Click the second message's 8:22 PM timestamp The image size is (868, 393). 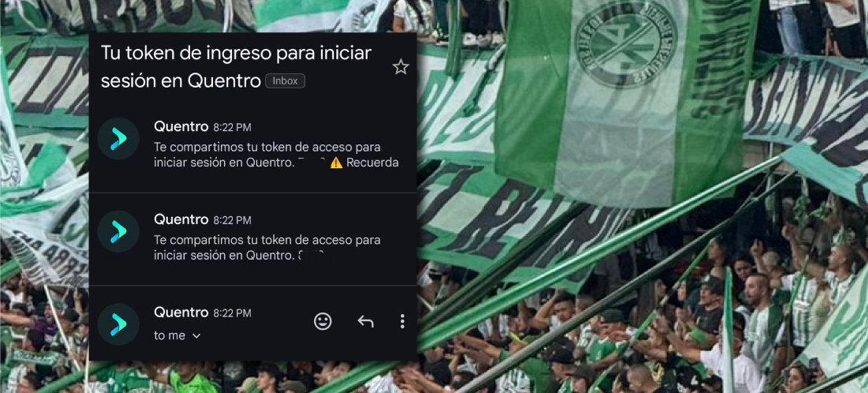pos(233,220)
